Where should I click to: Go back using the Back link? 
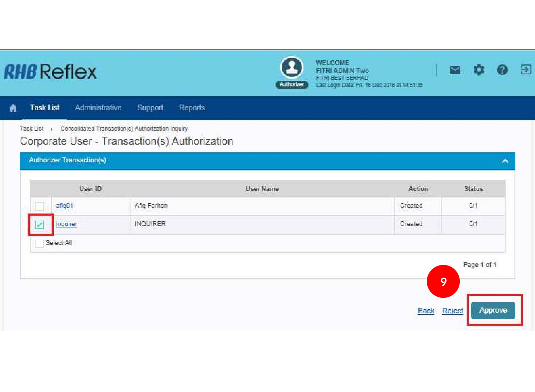(426, 311)
